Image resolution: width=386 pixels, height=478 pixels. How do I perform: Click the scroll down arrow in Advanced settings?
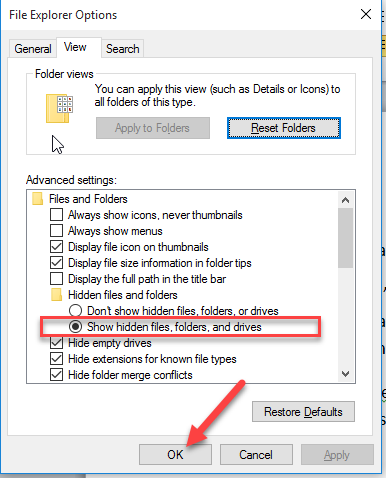[345, 374]
